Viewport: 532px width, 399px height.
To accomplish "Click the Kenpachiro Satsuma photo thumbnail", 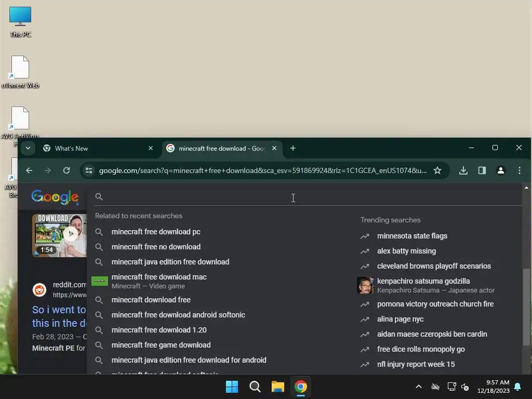I will (365, 285).
